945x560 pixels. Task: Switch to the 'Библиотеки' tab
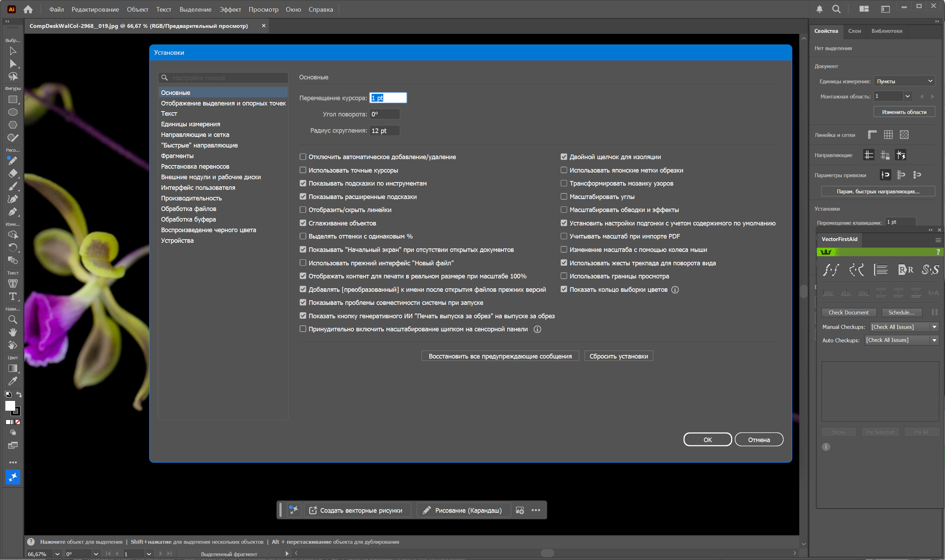click(x=886, y=31)
